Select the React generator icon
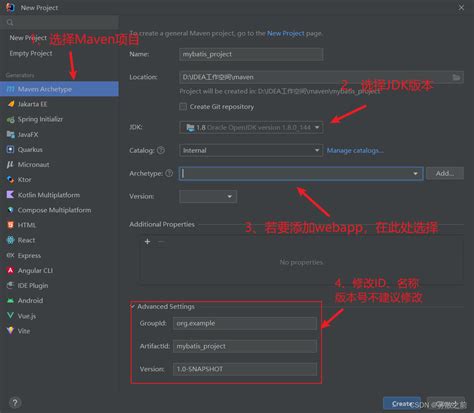 coord(11,240)
